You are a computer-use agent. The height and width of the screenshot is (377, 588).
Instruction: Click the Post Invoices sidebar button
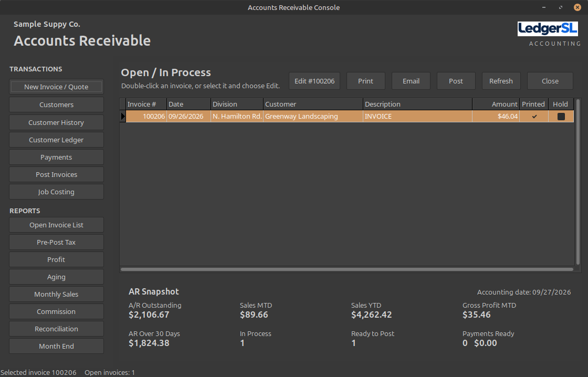[56, 174]
